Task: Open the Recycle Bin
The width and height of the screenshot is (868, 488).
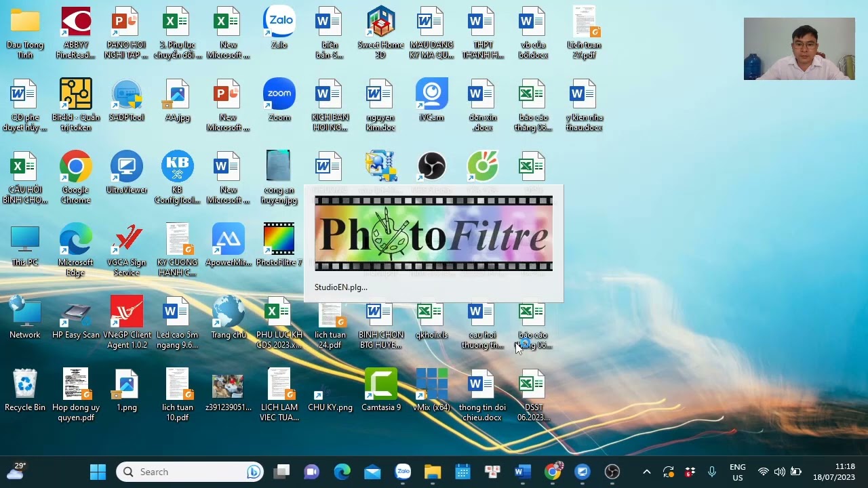Action: tap(24, 390)
